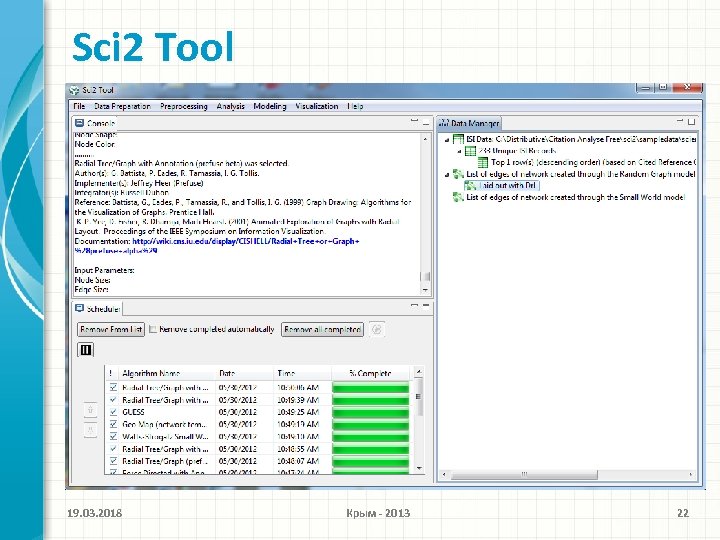Open the Radial Tree documentation link
Viewport: 720px width, 540px height.
coord(217,246)
